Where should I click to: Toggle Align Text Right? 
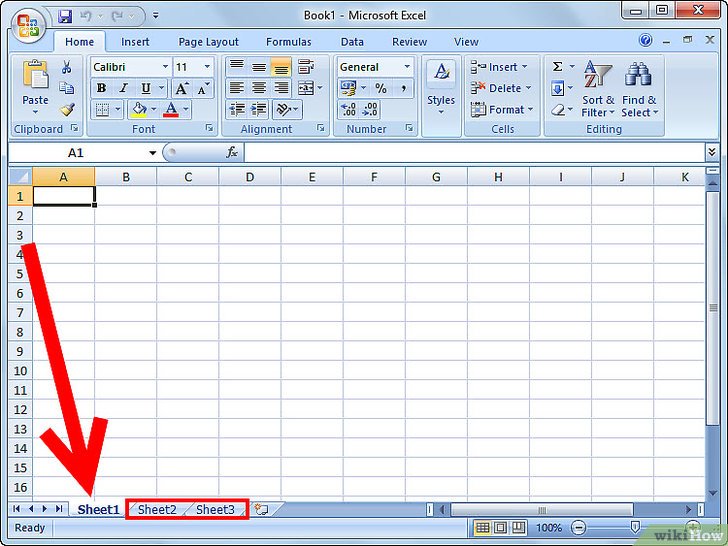(281, 88)
